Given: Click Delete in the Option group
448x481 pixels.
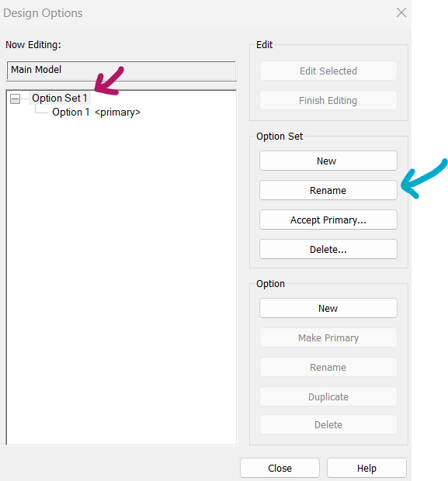Looking at the screenshot, I should click(x=328, y=424).
